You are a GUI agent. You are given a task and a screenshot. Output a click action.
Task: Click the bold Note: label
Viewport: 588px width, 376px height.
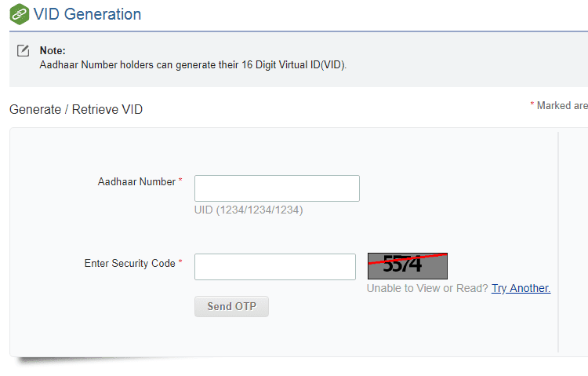coord(53,51)
